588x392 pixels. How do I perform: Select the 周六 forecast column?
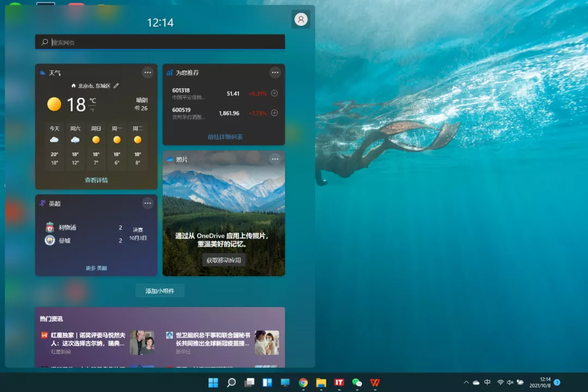point(75,146)
